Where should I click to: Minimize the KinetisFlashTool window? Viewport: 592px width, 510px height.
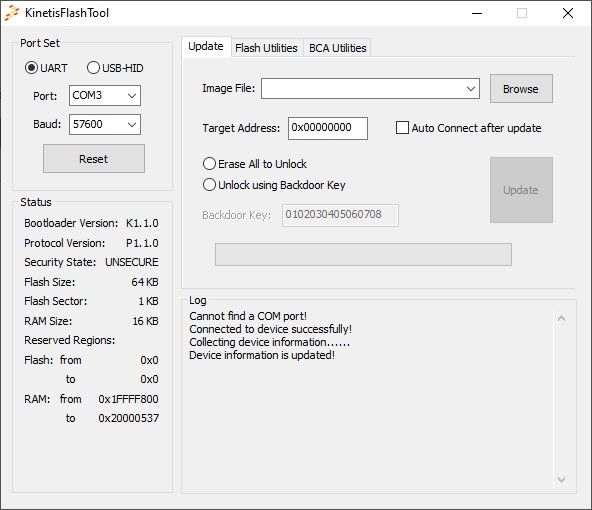(477, 13)
